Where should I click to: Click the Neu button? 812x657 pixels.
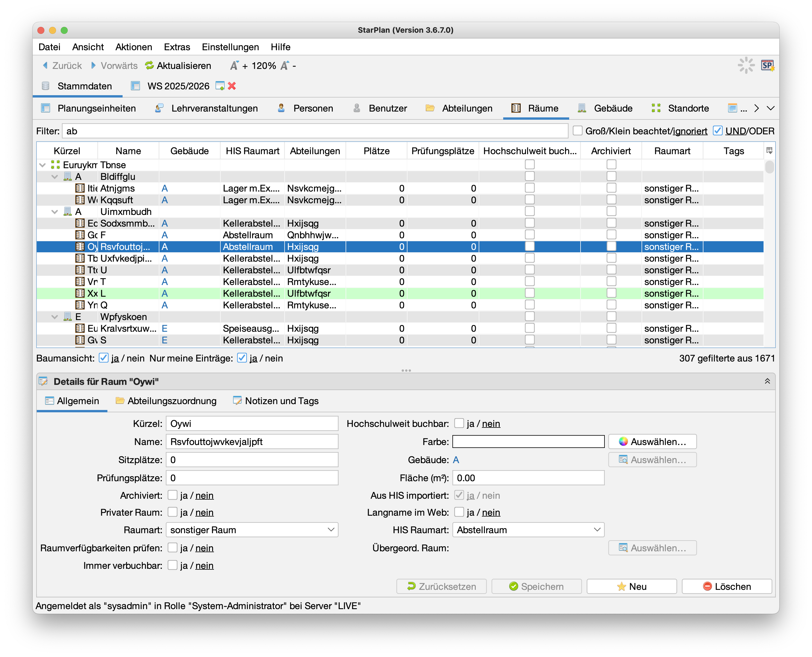tap(631, 586)
